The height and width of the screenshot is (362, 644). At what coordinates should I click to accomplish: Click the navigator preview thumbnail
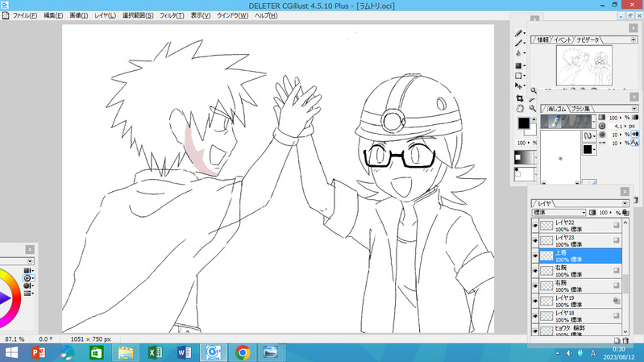pos(584,65)
